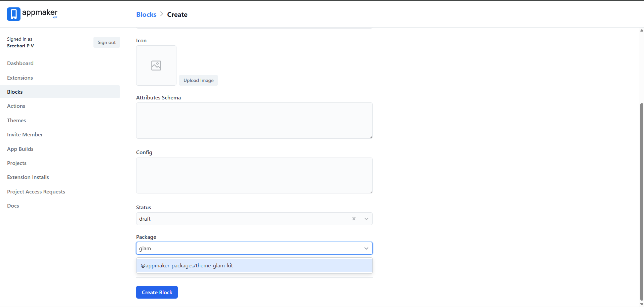Image resolution: width=644 pixels, height=307 pixels.
Task: Open Project Access Requests
Action: [x=36, y=191]
